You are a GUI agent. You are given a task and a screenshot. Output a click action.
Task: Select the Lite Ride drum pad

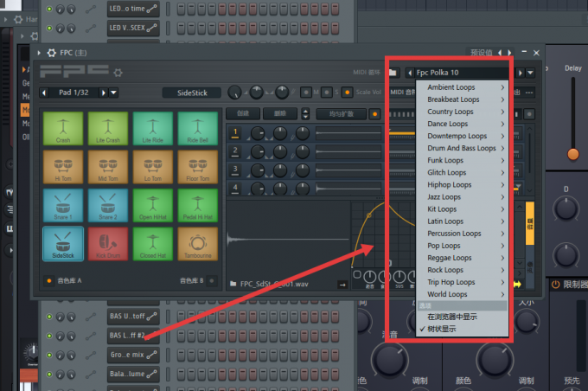point(153,128)
